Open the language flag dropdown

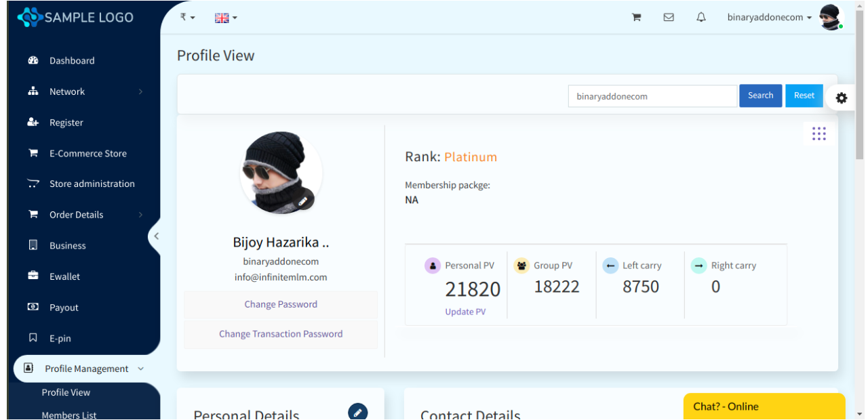225,18
